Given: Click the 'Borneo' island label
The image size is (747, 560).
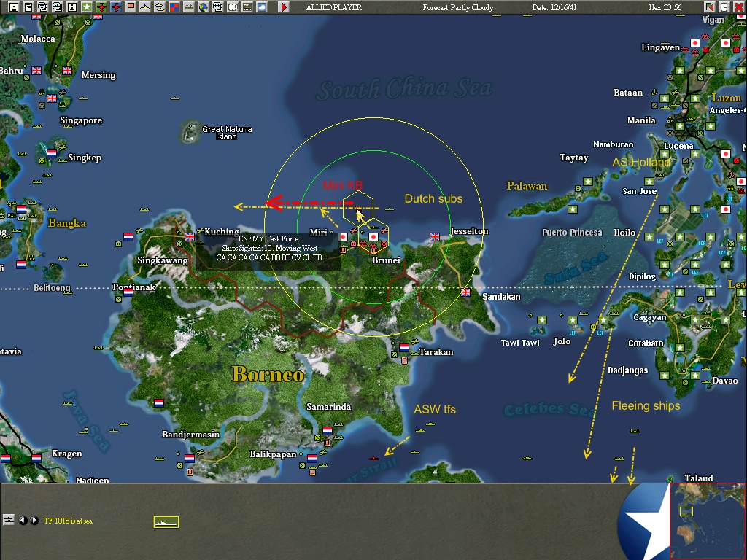Looking at the screenshot, I should coord(268,375).
